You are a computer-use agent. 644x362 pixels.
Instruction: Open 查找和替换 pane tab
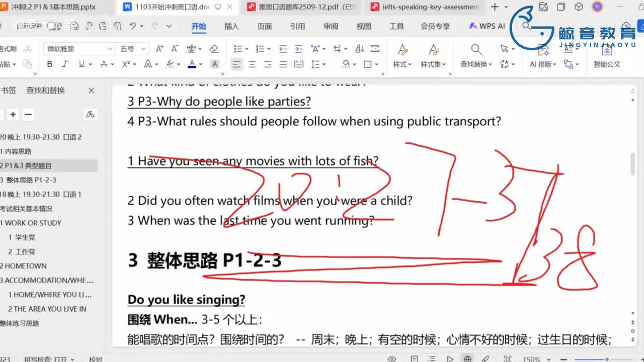[46, 90]
